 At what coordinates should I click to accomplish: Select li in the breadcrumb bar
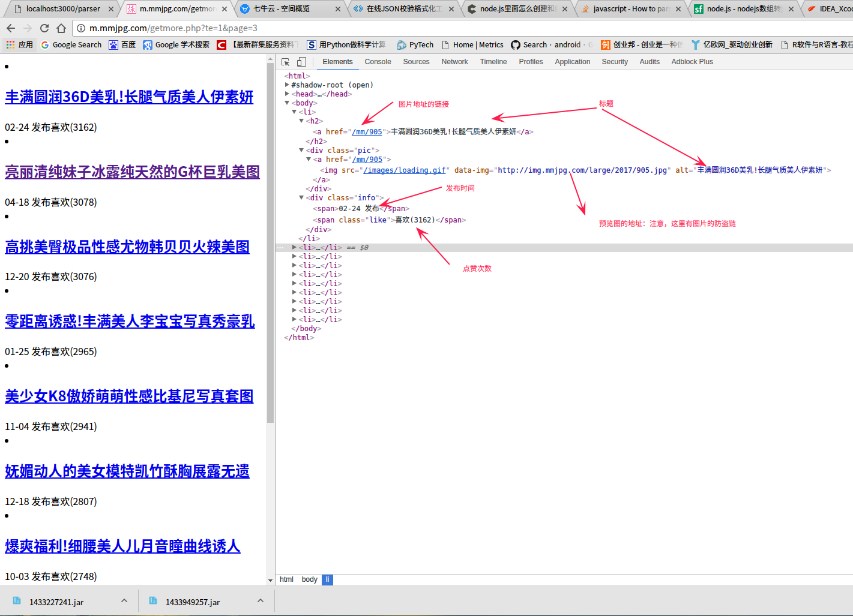point(327,579)
